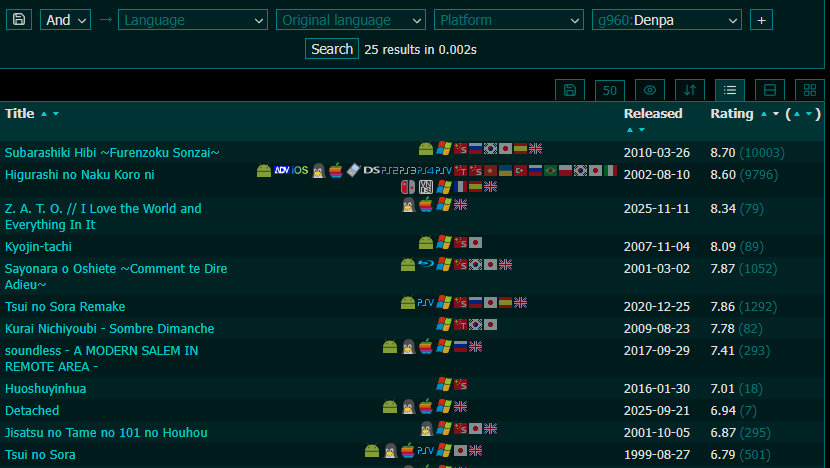Open the Original language filter dropdown

[x=351, y=20]
